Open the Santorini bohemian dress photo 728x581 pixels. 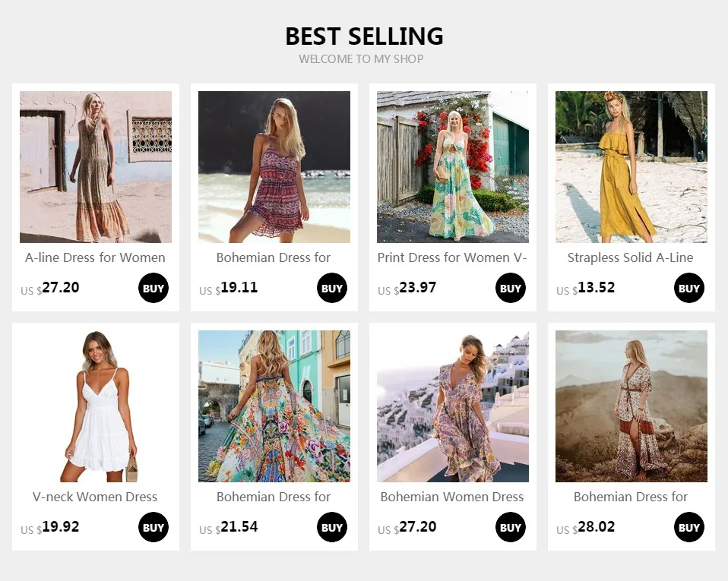453,406
